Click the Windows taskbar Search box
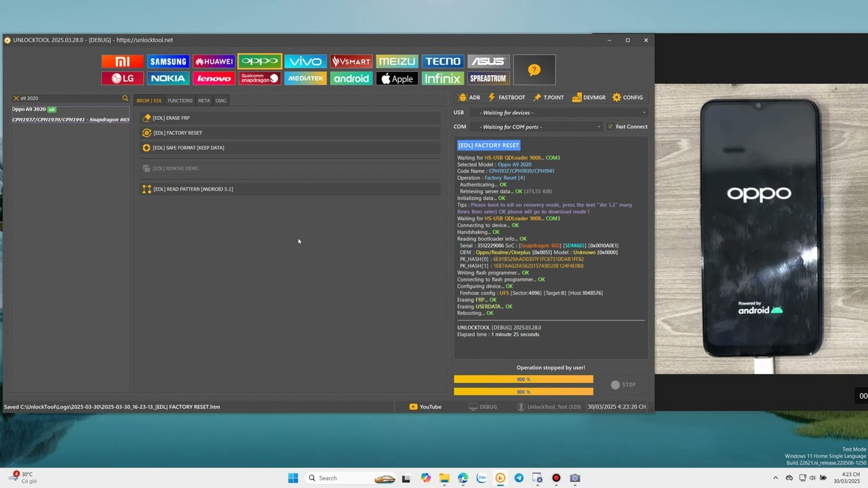The image size is (868, 488). point(351,478)
